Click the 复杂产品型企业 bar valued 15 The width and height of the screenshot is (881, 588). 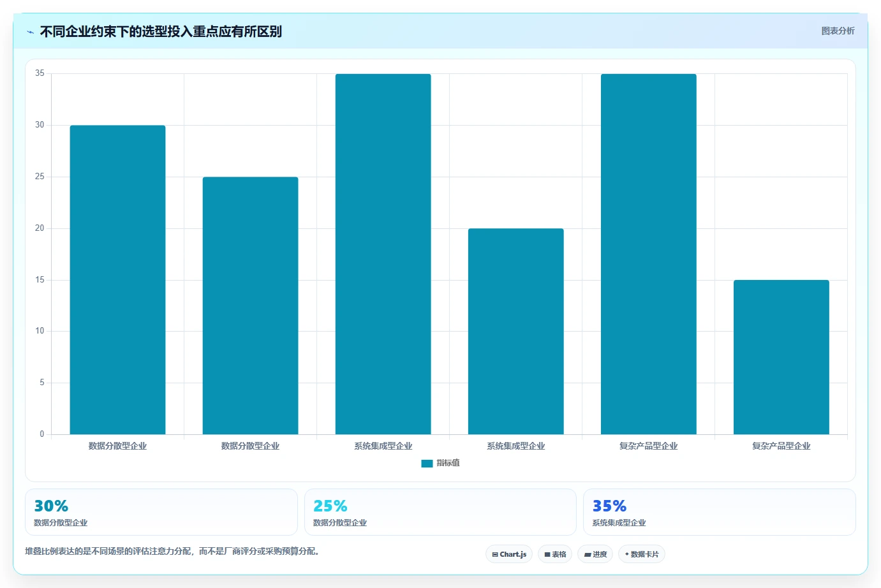click(781, 357)
